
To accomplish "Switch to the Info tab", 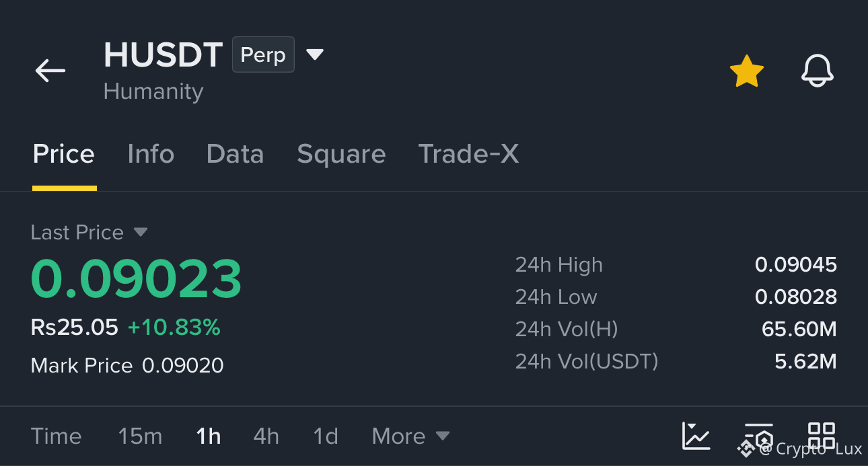I will [x=151, y=154].
